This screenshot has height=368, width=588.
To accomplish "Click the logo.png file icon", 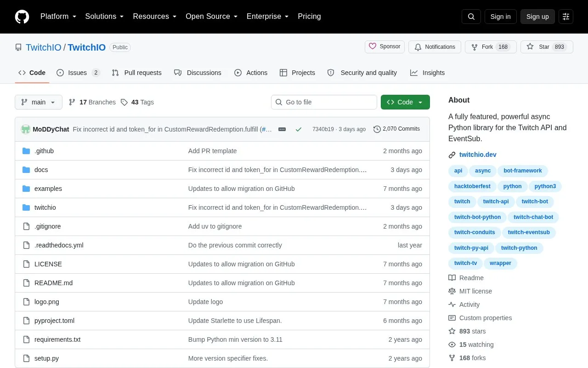I will click(x=26, y=302).
